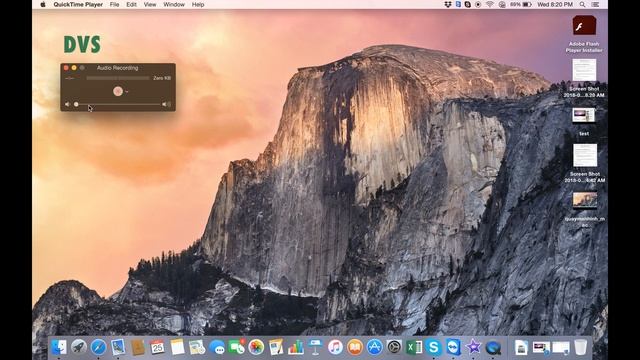The width and height of the screenshot is (640, 360).
Task: Open iBooks in the Dock
Action: coord(355,347)
